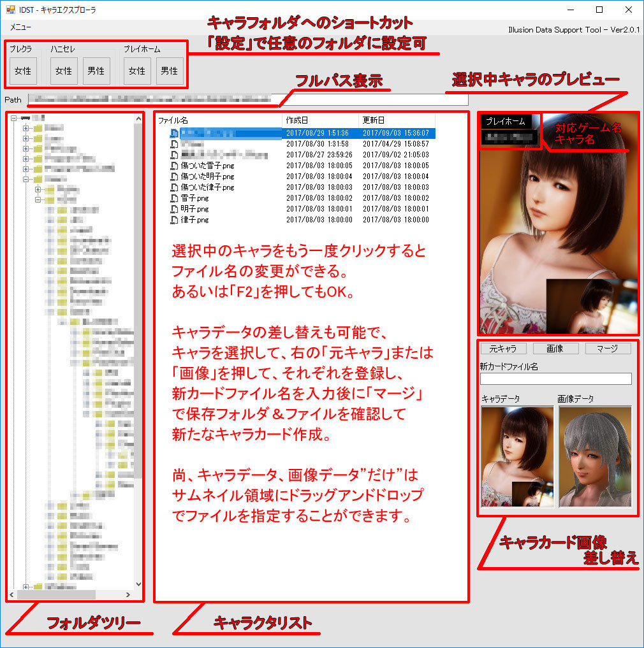Select updated date 2017/09/02 21:05:03 cell
The width and height of the screenshot is (644, 648).
tap(396, 155)
